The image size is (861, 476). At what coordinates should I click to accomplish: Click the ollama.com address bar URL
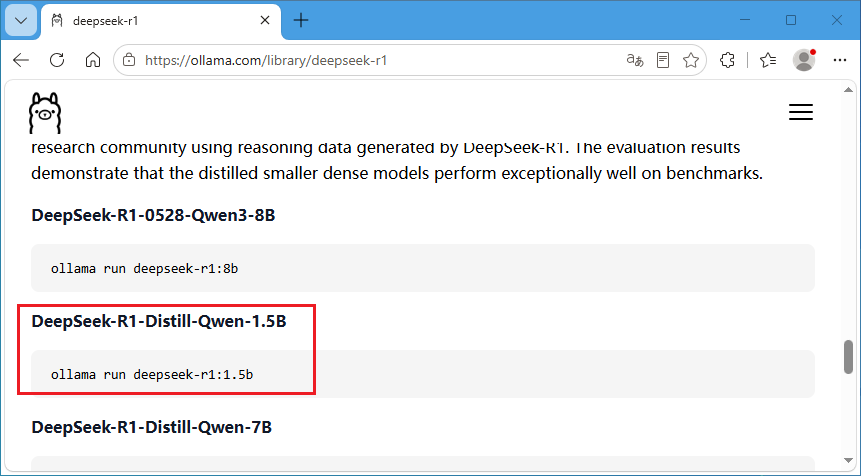tap(266, 60)
